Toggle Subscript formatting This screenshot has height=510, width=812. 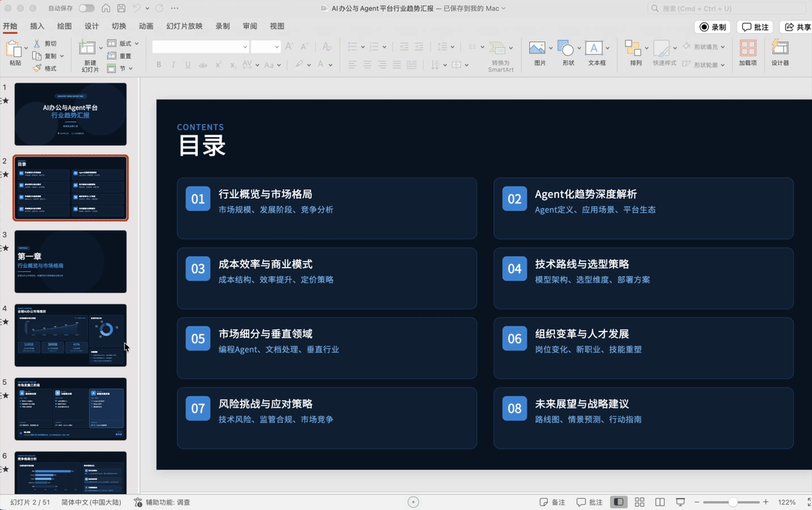click(233, 65)
